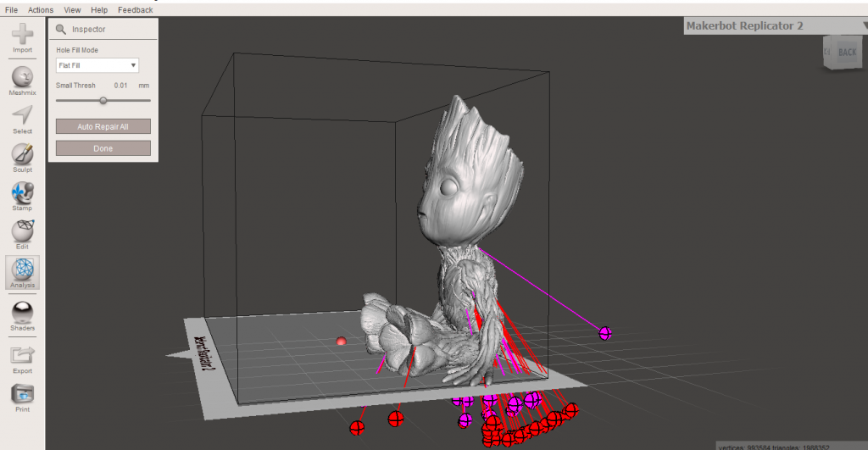Viewport: 868px width, 450px height.
Task: Click the leftmost red defect sphere below the bed
Action: pyautogui.click(x=357, y=428)
